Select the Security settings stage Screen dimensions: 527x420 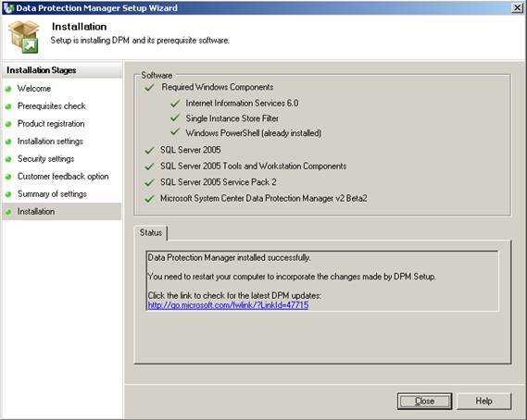tap(45, 159)
